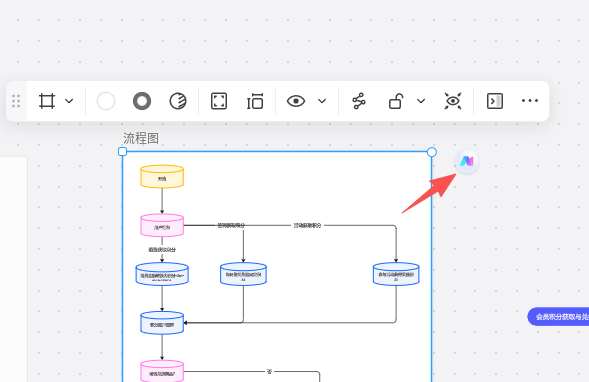
Task: Open the side panel presentation icon
Action: (x=495, y=101)
